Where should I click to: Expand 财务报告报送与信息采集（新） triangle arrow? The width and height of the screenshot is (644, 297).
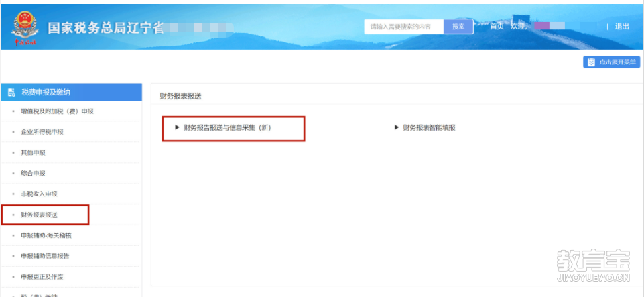tap(178, 128)
